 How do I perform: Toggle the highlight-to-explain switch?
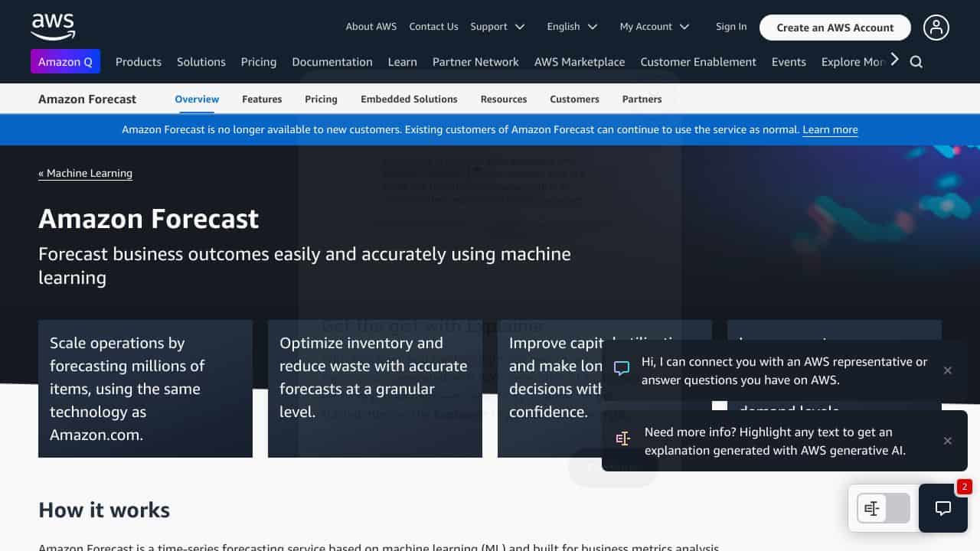pos(883,508)
